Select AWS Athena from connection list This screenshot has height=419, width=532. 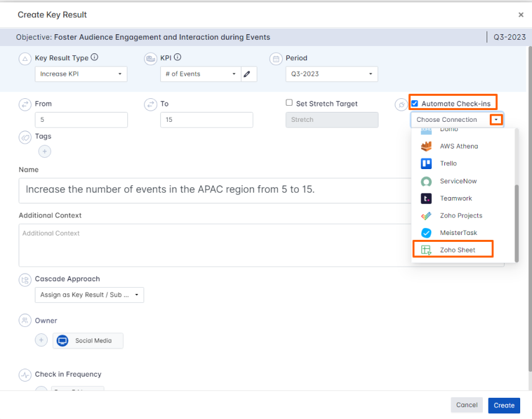(463, 146)
